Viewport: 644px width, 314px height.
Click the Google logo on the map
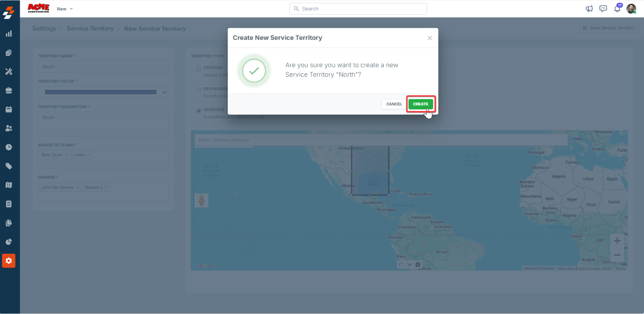point(204,265)
